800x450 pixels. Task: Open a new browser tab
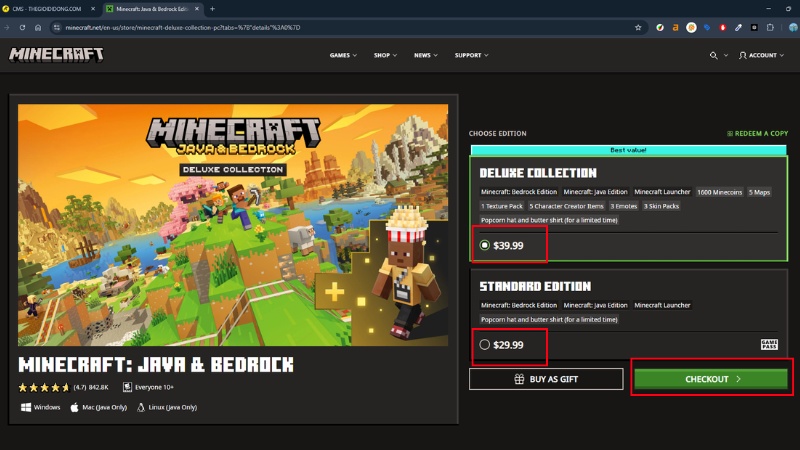212,8
